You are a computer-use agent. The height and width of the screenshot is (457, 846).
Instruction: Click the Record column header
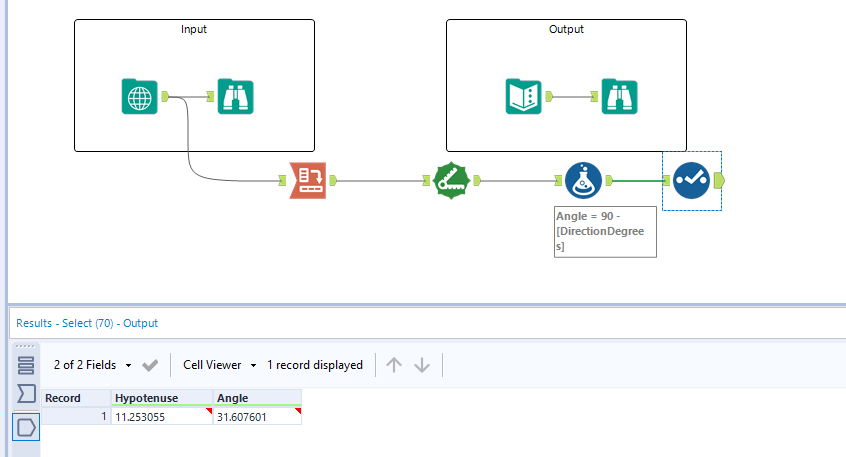coord(76,398)
